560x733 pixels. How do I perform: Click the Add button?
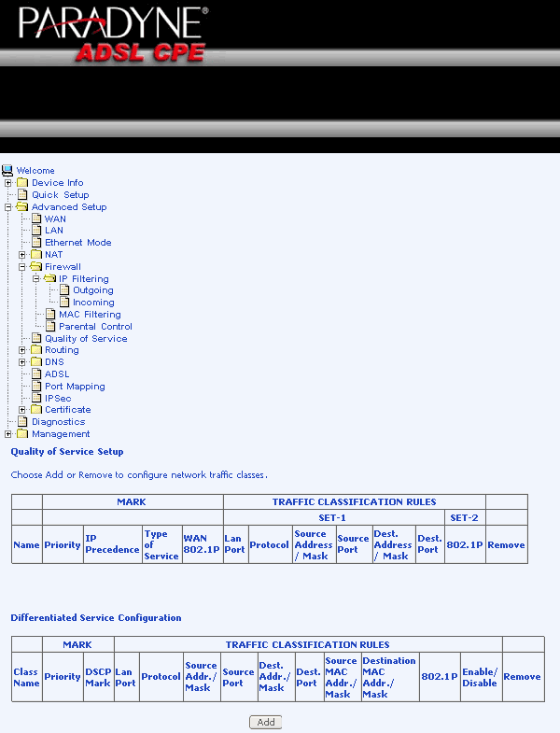(x=265, y=722)
